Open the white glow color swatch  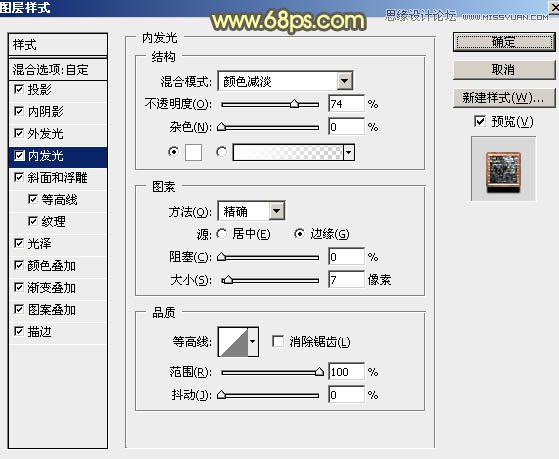pyautogui.click(x=194, y=153)
